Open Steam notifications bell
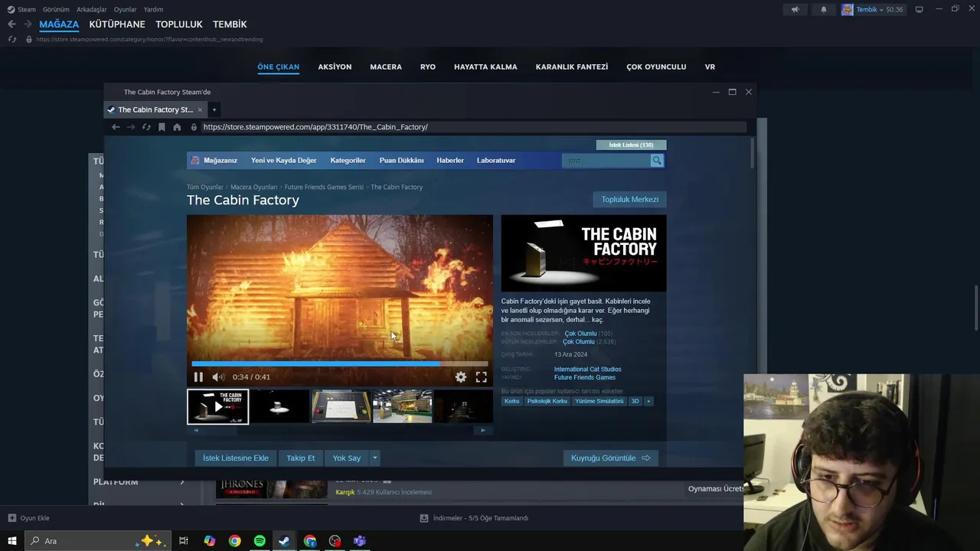This screenshot has width=980, height=551. [x=824, y=9]
